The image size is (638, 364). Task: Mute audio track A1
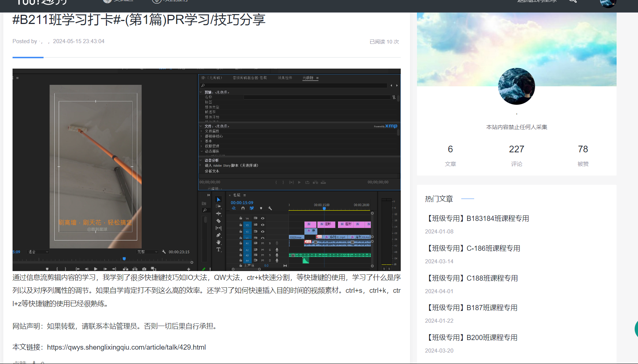tap(263, 243)
